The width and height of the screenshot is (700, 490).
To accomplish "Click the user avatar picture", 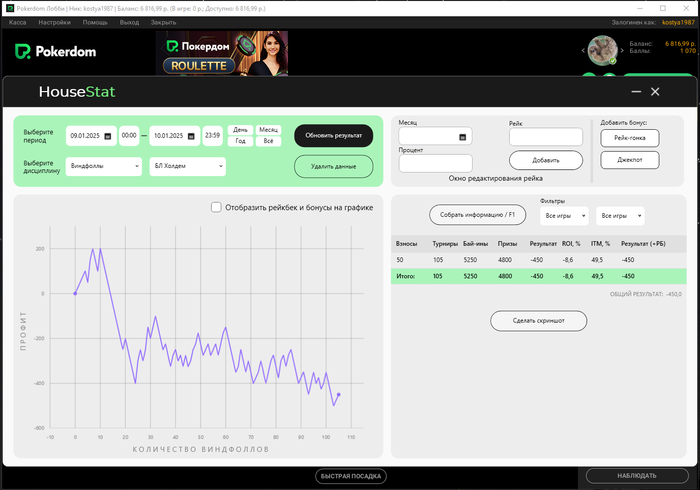I will [602, 50].
